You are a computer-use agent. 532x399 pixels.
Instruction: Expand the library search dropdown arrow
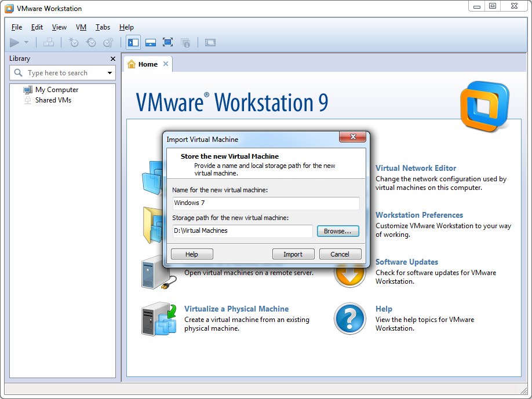110,73
